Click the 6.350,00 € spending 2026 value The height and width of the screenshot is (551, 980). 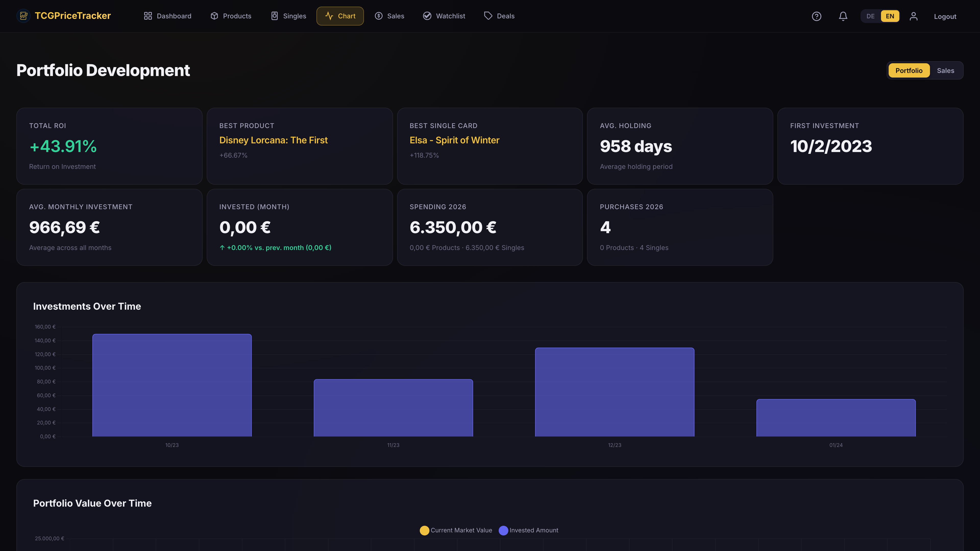point(453,227)
